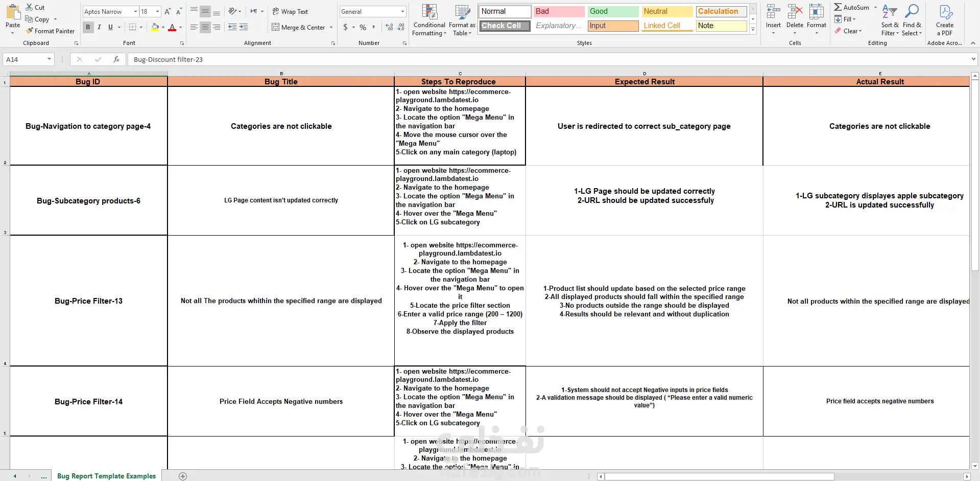This screenshot has width=980, height=481.
Task: Open Find & Select menu
Action: [x=912, y=20]
